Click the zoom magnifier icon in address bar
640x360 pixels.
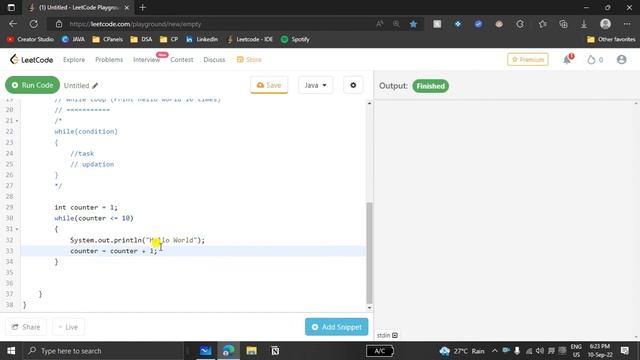click(396, 24)
